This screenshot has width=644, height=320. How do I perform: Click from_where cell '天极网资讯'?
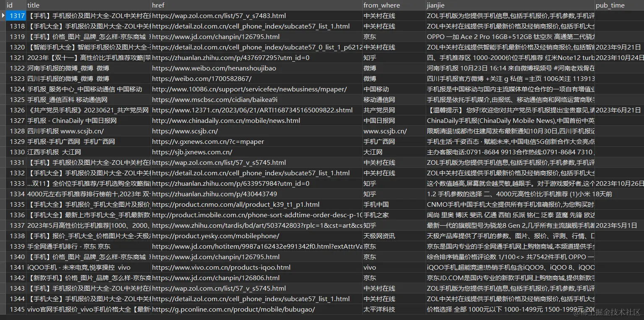tap(379, 236)
